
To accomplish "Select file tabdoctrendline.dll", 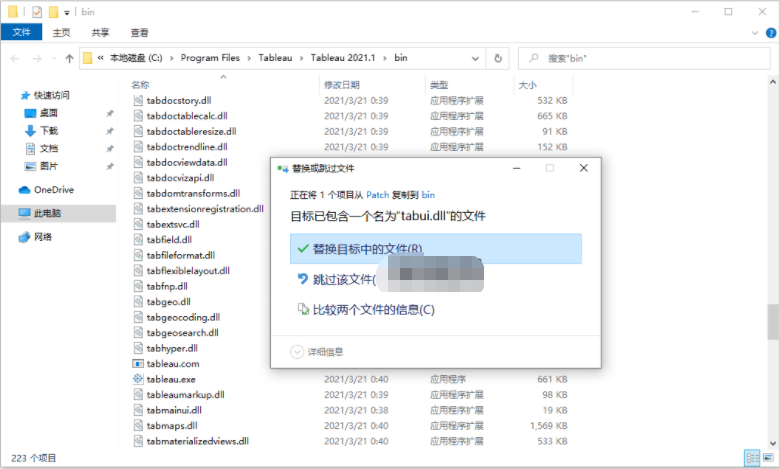I will 187,147.
